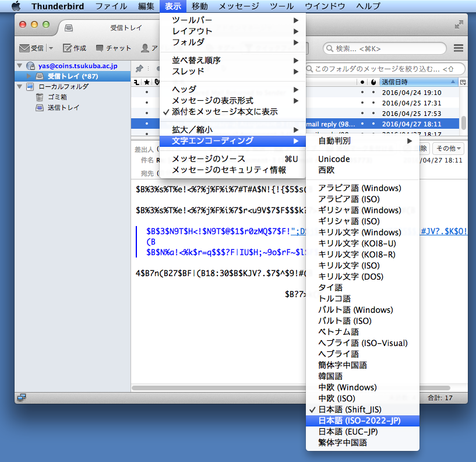This screenshot has width=476, height=462.
Task: Click the message body horizontal scrollbar
Action: point(291,388)
